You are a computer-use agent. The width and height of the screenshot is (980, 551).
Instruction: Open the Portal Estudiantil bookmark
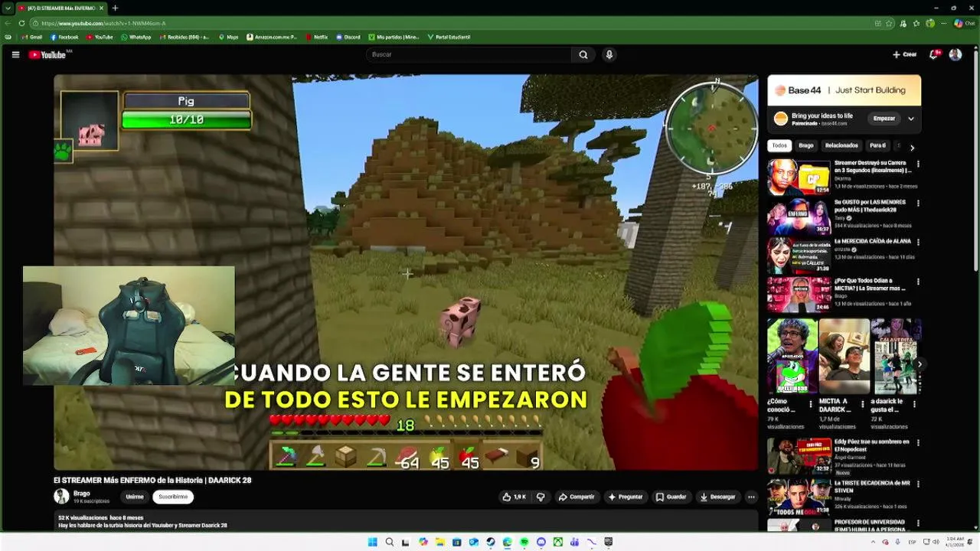click(449, 37)
